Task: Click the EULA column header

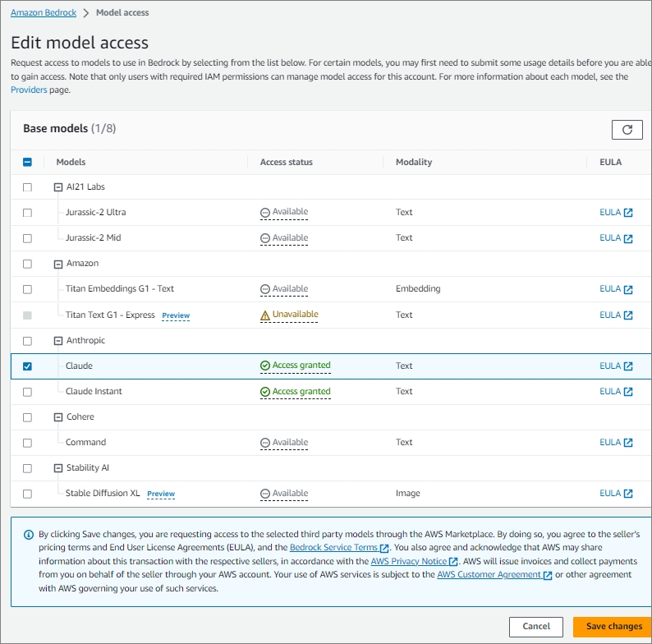Action: point(610,163)
